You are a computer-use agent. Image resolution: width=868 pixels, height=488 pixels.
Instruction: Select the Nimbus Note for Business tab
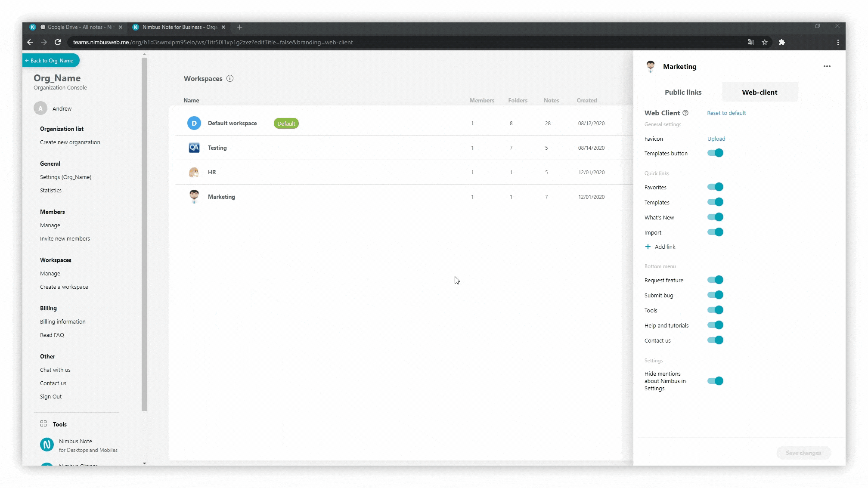click(179, 27)
